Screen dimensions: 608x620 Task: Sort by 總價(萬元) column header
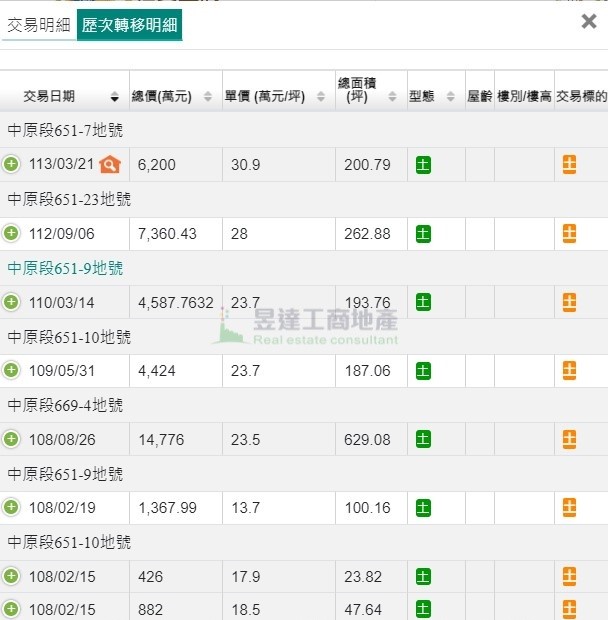click(x=172, y=97)
